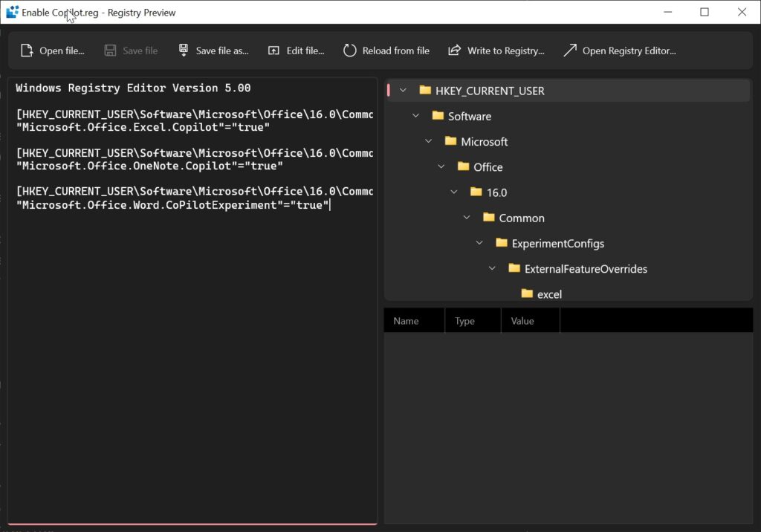Click the Open Registry Editor diagonal arrow icon
Image resolution: width=761 pixels, height=532 pixels.
569,51
